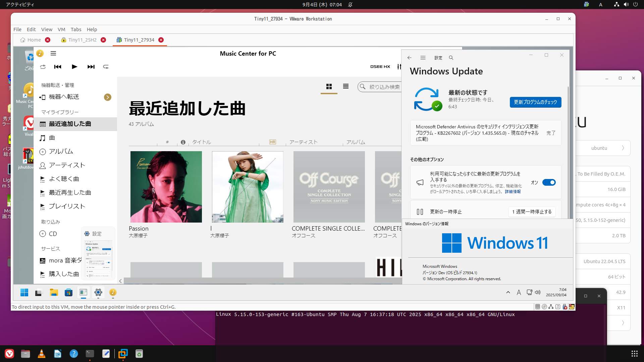
Task: Open the Terminal from the Ubuntu dock
Action: tap(90, 354)
